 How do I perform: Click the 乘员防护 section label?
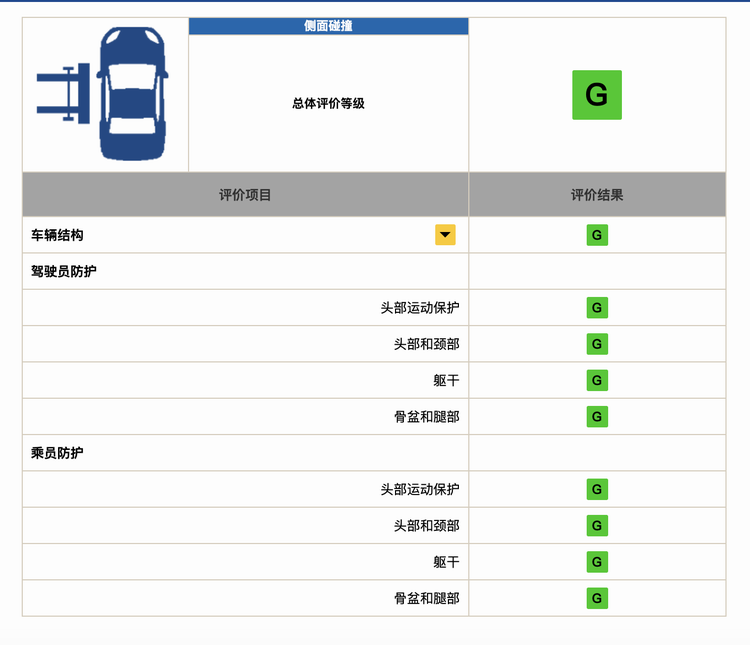tap(57, 453)
